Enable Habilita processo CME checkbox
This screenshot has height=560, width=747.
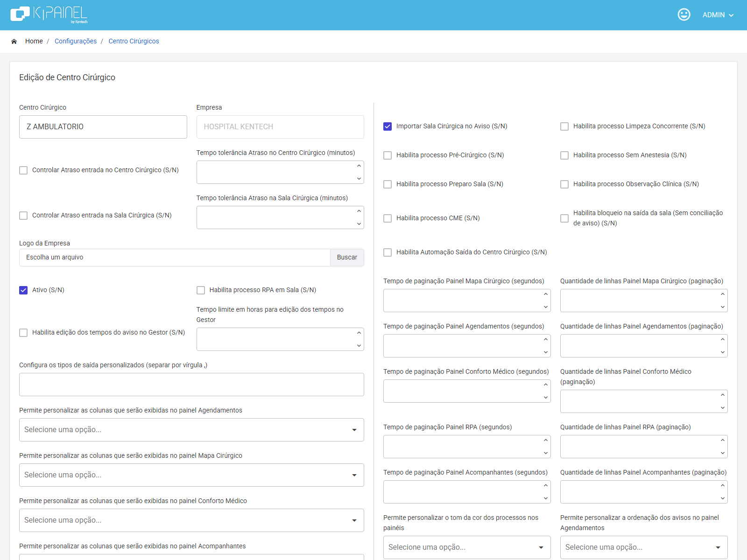(x=388, y=218)
